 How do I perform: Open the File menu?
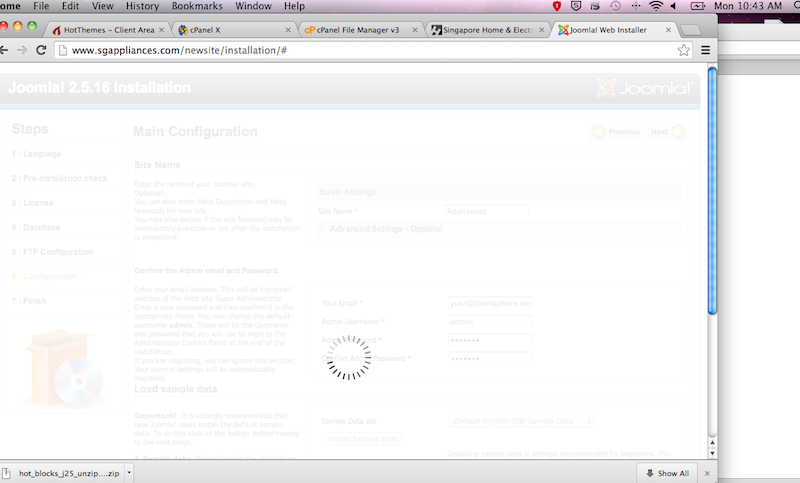click(x=41, y=6)
